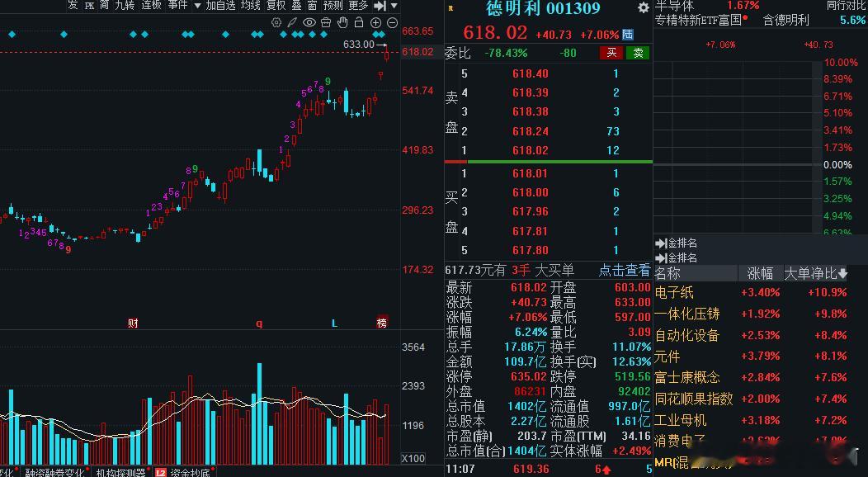Click the PK compare button
Screen dimensions: 868x477
click(x=90, y=6)
